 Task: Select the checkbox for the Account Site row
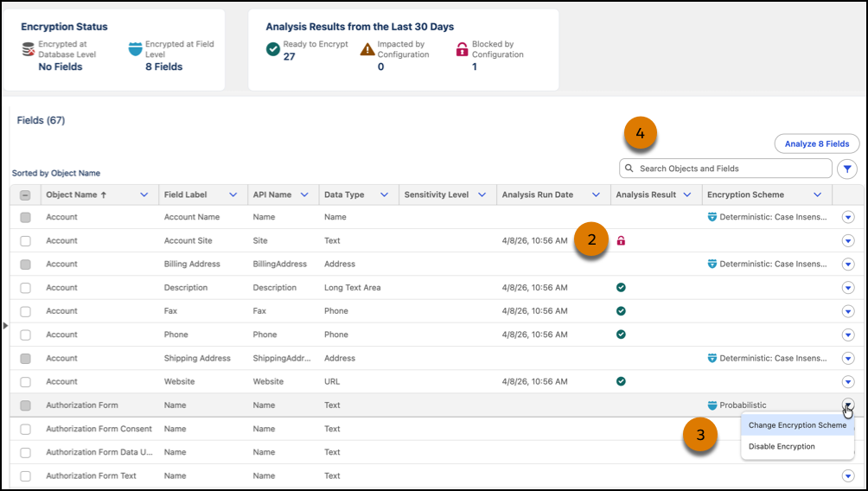25,241
